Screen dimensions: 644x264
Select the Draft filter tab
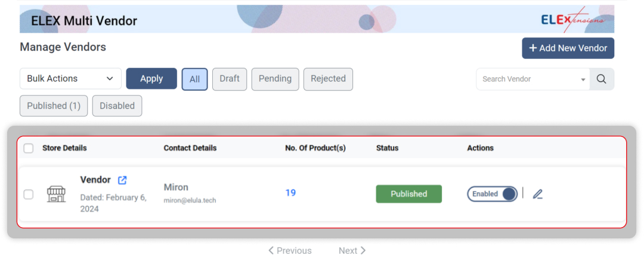230,79
